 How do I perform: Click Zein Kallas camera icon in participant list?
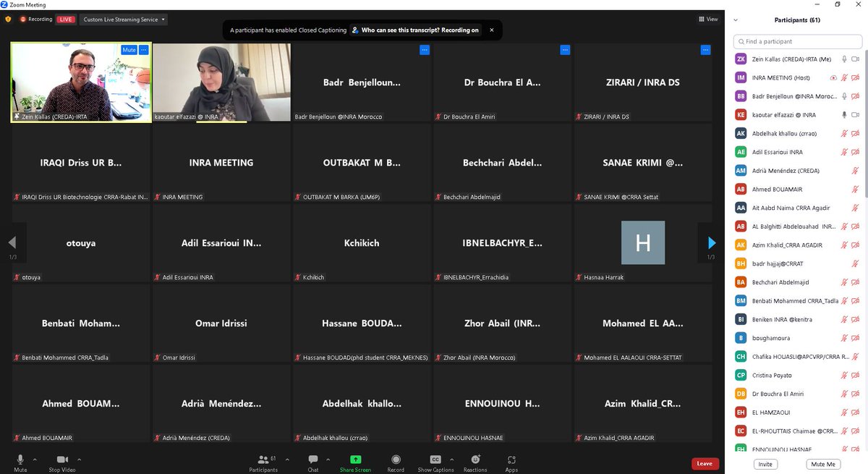pos(855,59)
